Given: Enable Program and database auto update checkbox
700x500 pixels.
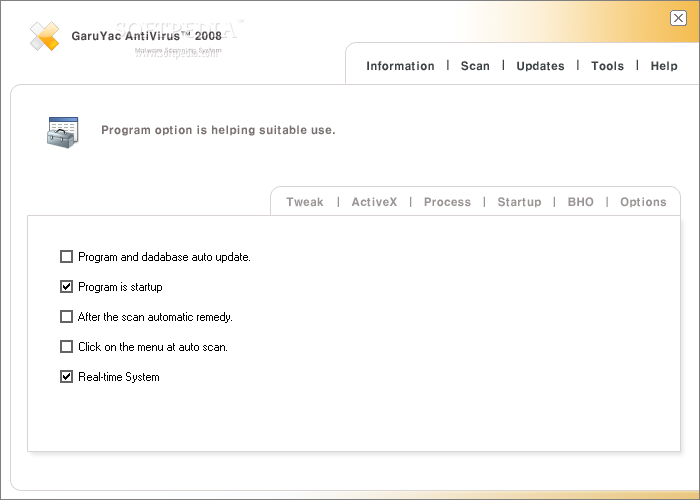Looking at the screenshot, I should pos(67,257).
